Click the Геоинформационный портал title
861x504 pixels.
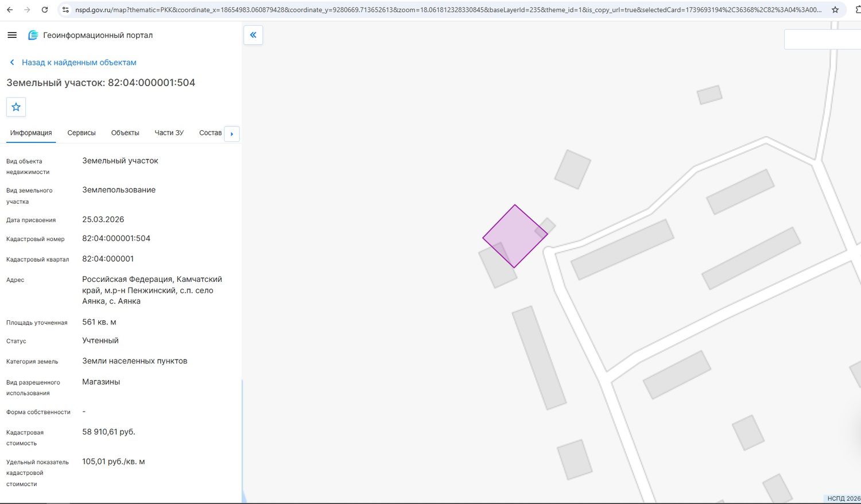98,35
